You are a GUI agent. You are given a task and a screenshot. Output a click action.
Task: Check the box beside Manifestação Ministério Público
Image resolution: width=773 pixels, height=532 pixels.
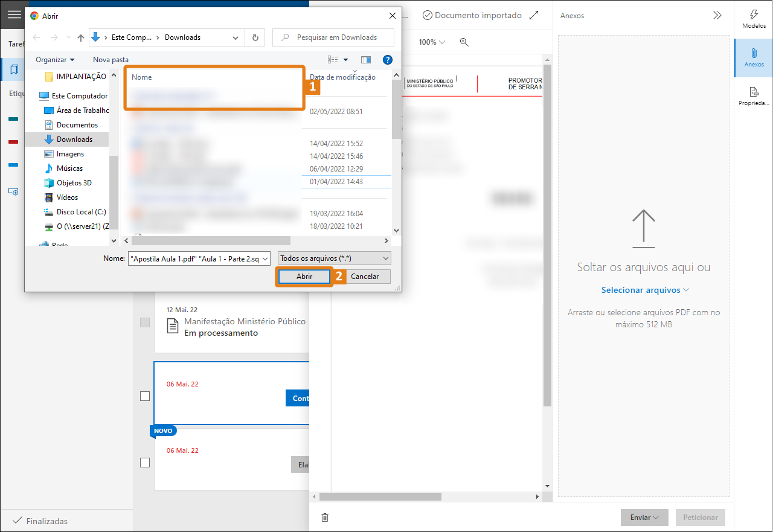(145, 322)
